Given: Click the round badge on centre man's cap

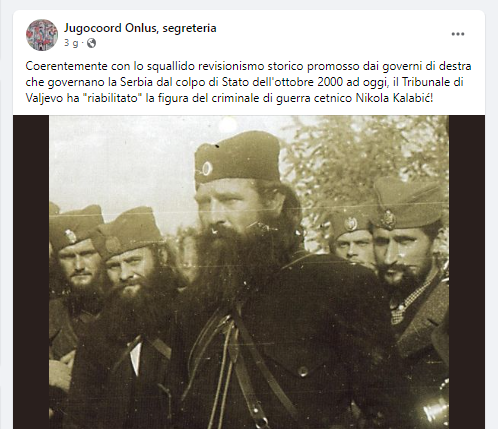Looking at the screenshot, I should [x=207, y=169].
